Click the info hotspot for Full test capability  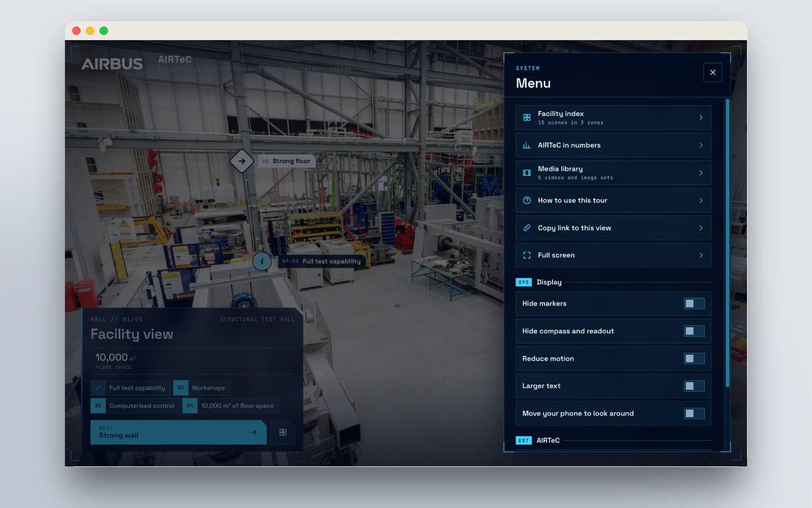point(262,261)
